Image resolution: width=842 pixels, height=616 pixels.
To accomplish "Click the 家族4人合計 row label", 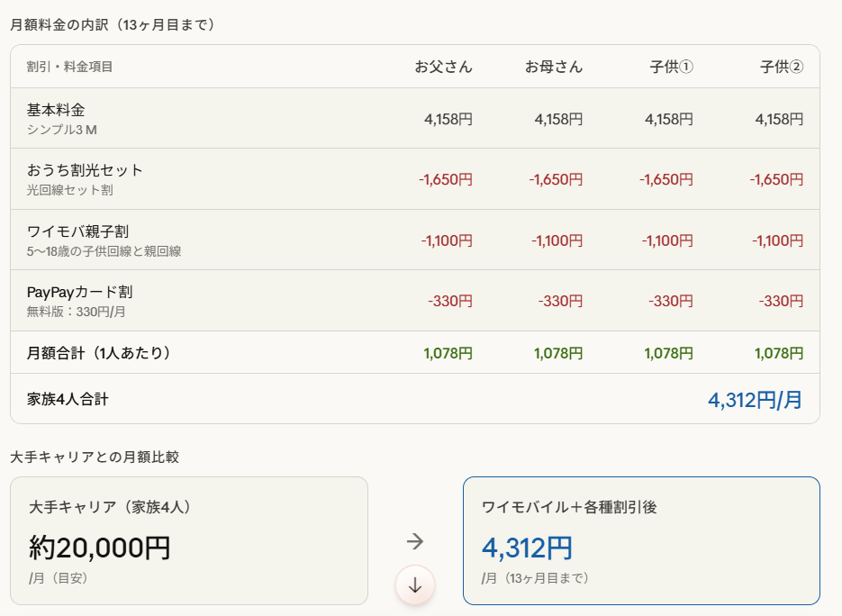I will (x=68, y=399).
